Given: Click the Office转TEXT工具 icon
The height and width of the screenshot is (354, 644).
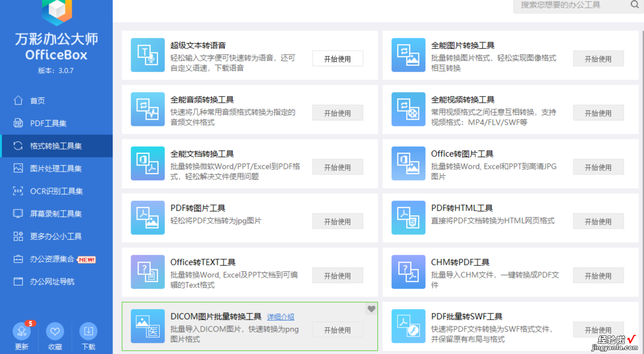Looking at the screenshot, I should 148,272.
